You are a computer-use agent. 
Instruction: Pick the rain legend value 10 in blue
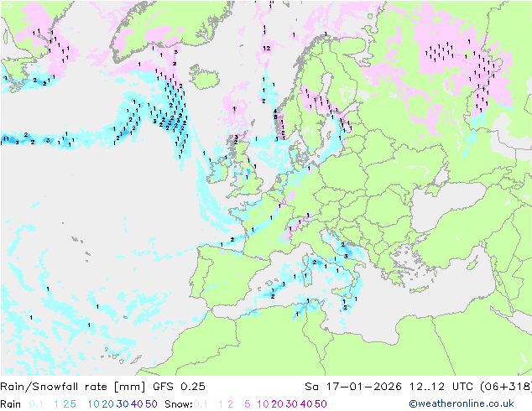point(94,404)
